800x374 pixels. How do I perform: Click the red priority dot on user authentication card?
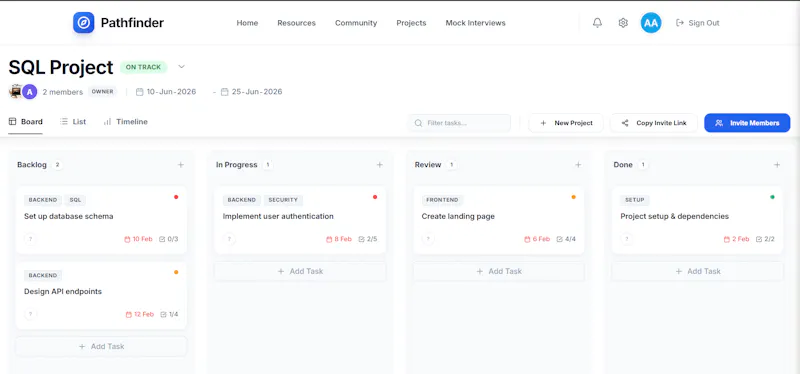coord(375,197)
